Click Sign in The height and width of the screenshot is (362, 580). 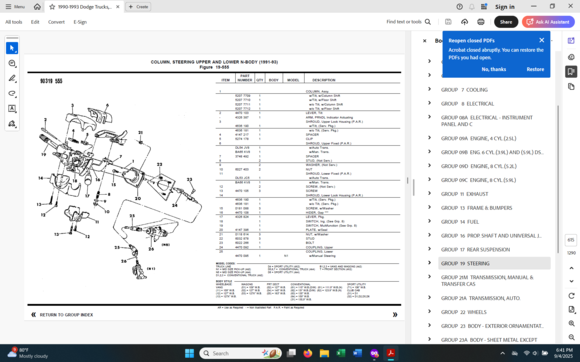click(505, 7)
